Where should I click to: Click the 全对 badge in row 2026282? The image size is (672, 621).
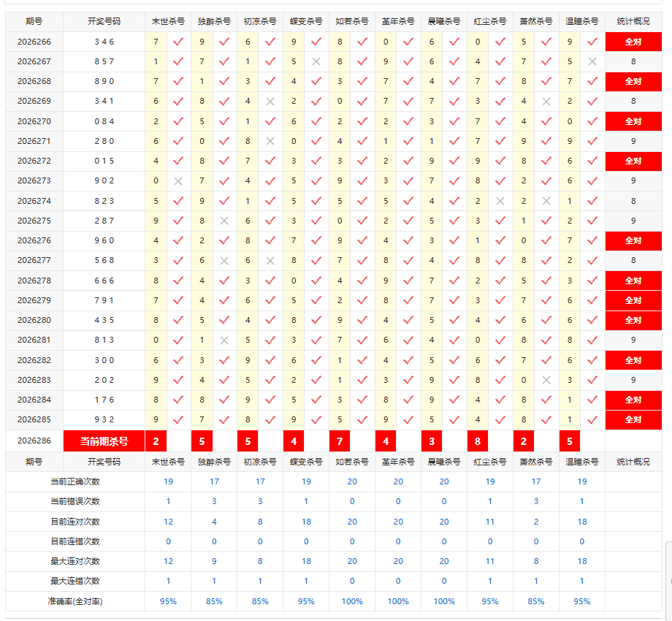pyautogui.click(x=633, y=360)
